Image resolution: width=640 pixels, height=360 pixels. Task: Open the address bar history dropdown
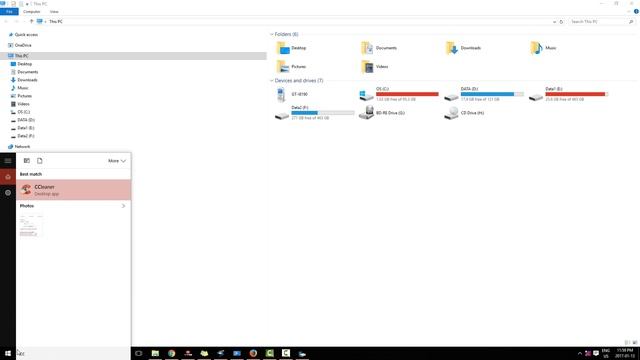click(x=554, y=22)
